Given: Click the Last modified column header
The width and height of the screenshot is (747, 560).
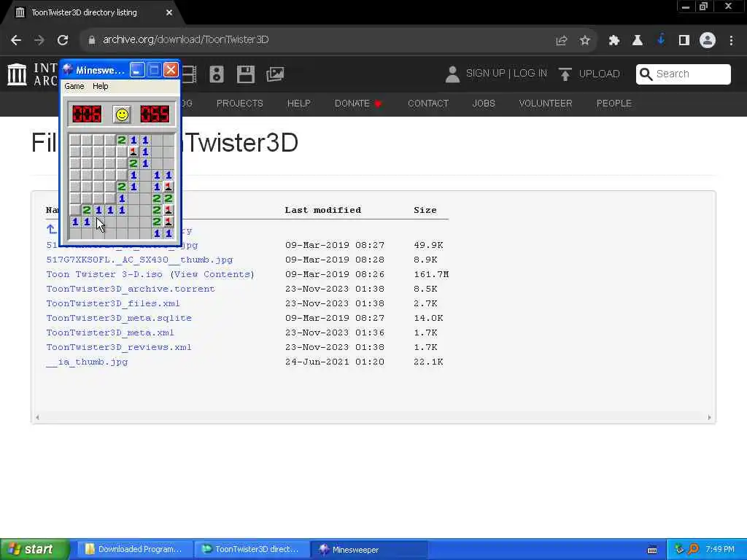Looking at the screenshot, I should click(323, 210).
